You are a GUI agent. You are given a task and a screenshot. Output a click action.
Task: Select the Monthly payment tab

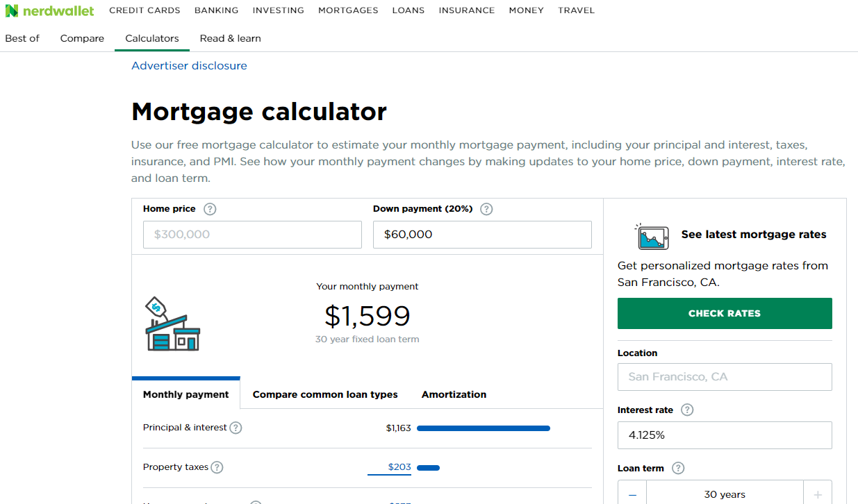pos(185,394)
